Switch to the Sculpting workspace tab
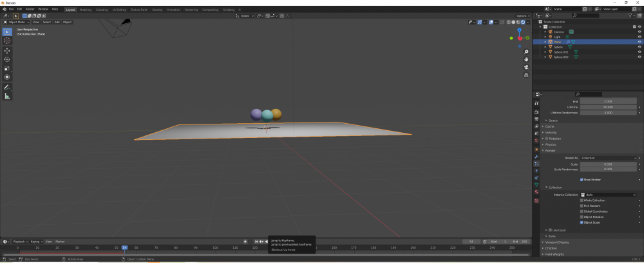This screenshot has width=644, height=263. pyautogui.click(x=102, y=10)
